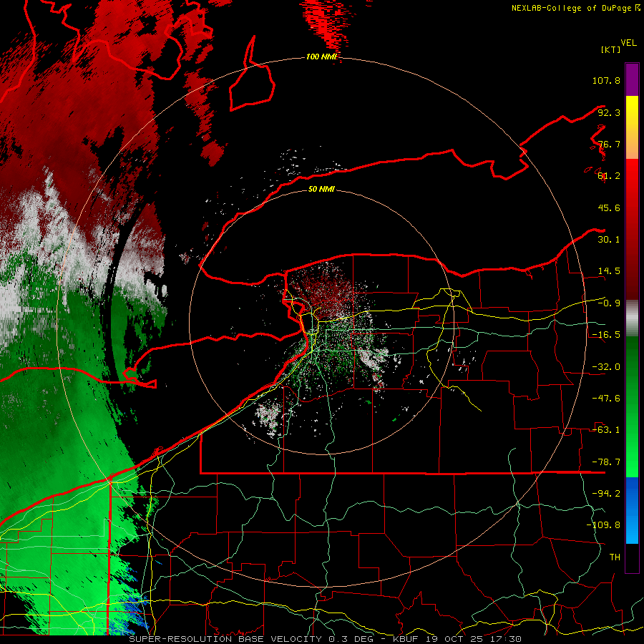Select the 45.6 legend value

click(609, 208)
